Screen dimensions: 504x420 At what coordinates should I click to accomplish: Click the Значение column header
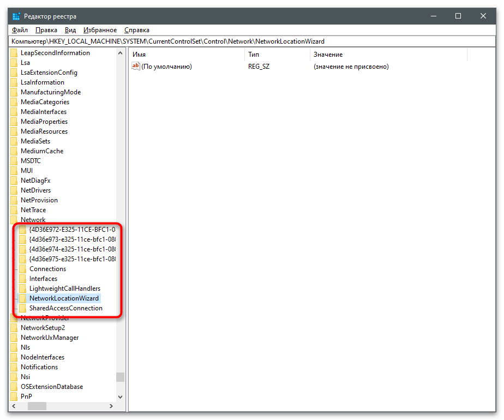click(x=387, y=55)
